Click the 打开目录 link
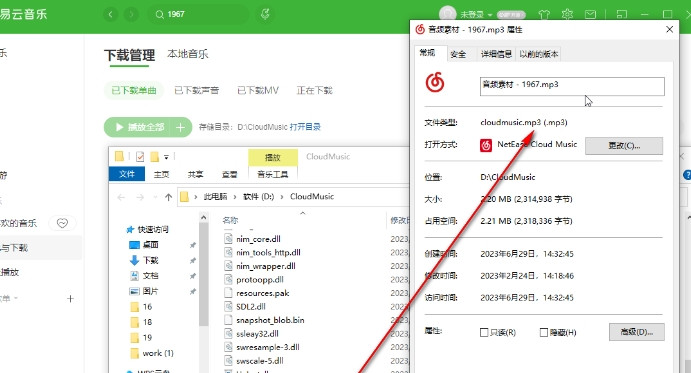 (x=305, y=127)
